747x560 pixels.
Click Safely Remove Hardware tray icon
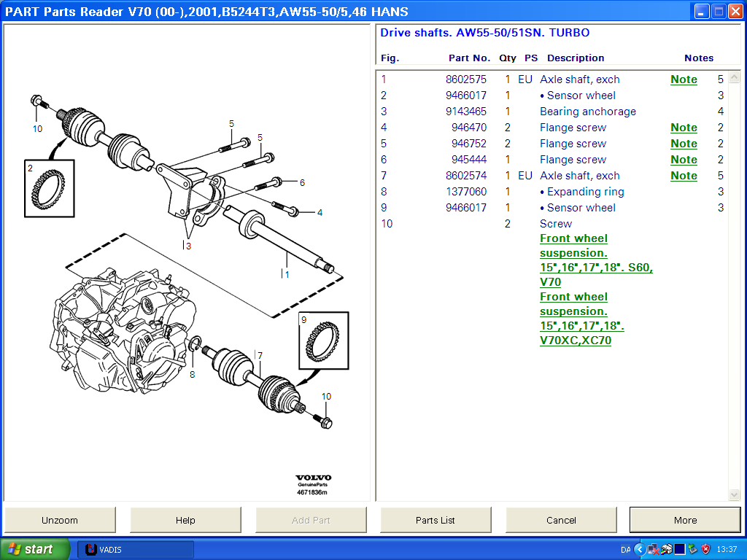(x=693, y=550)
